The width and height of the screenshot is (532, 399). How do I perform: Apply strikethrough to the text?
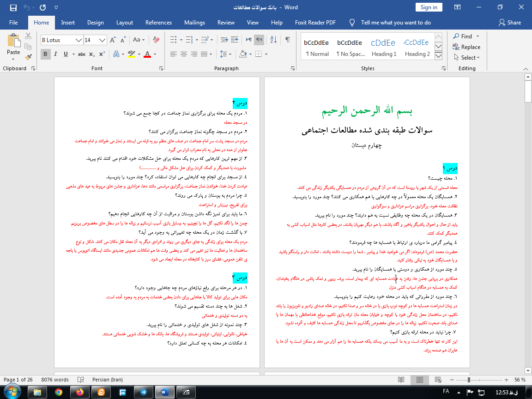(x=82, y=54)
